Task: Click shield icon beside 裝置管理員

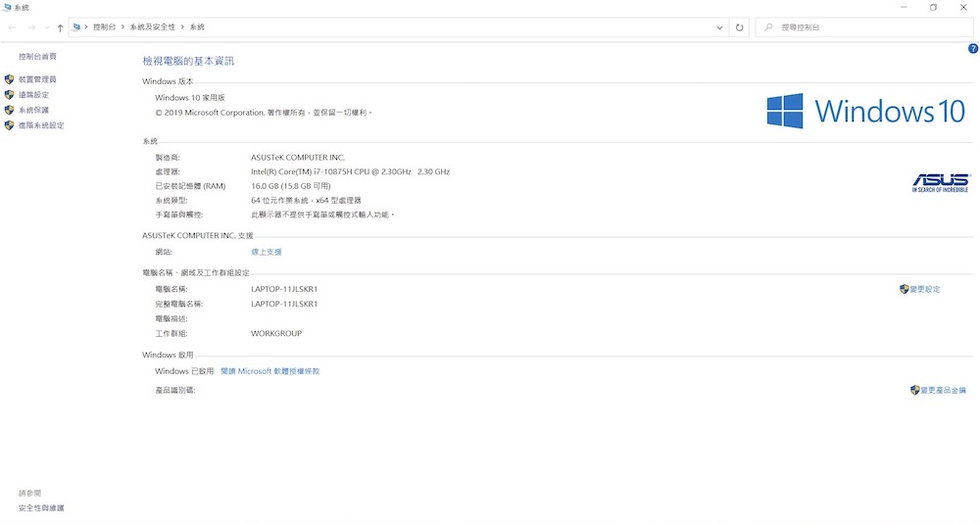Action: click(x=10, y=79)
